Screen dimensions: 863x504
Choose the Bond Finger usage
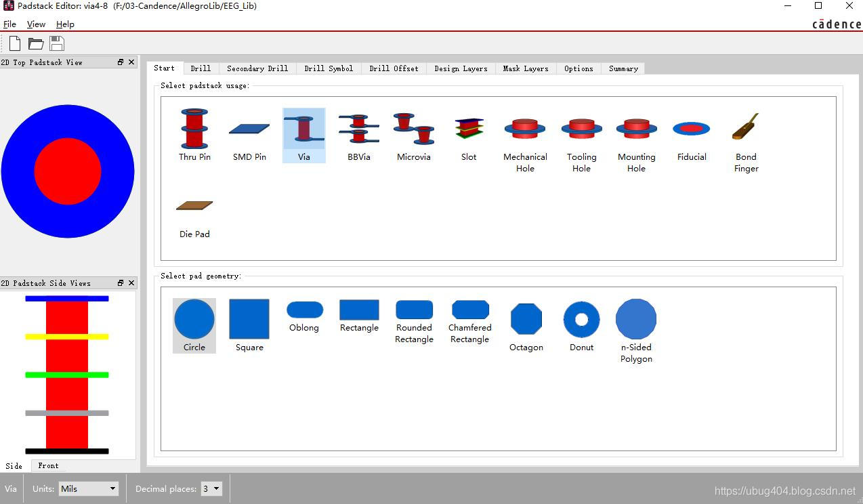pos(746,142)
